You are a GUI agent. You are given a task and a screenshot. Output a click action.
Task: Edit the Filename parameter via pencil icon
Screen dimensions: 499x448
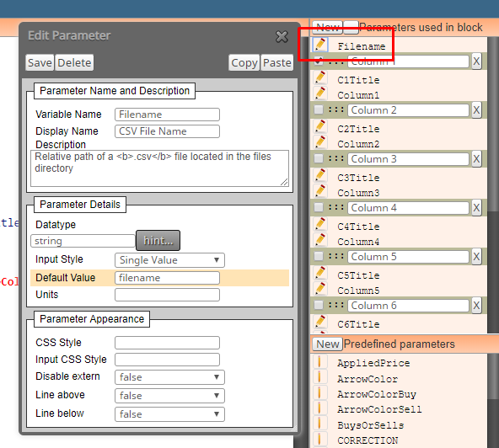pyautogui.click(x=320, y=45)
